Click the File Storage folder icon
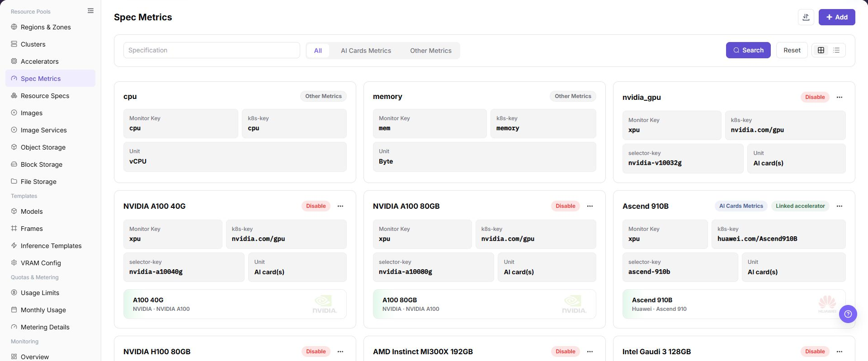Screen dimensions: 868x361 (x=14, y=181)
